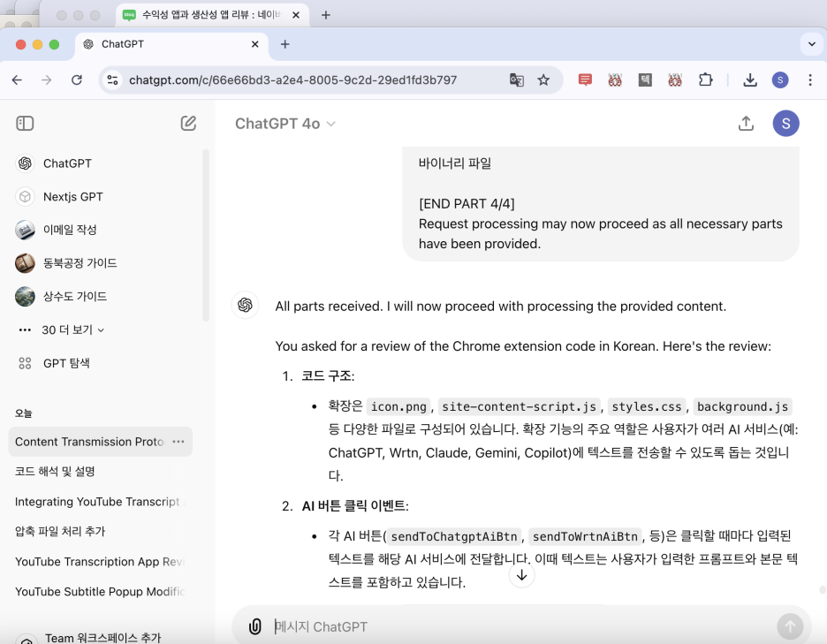Translate this page with Google Translate icon

(517, 80)
